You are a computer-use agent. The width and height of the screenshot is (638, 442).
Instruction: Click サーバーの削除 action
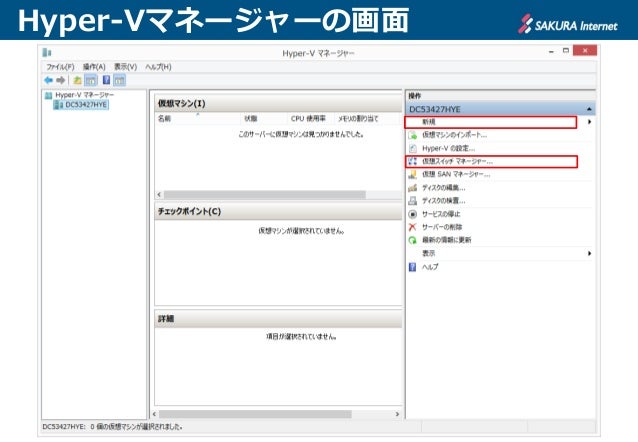coord(442,227)
